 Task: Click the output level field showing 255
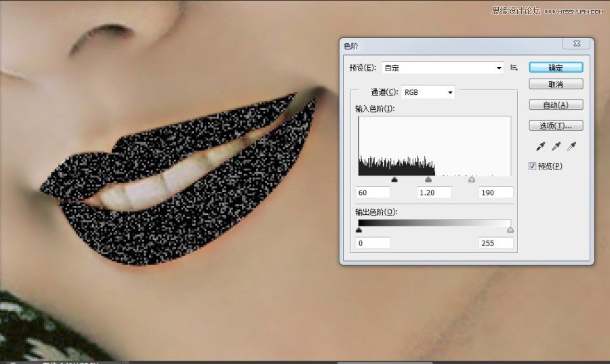click(495, 243)
